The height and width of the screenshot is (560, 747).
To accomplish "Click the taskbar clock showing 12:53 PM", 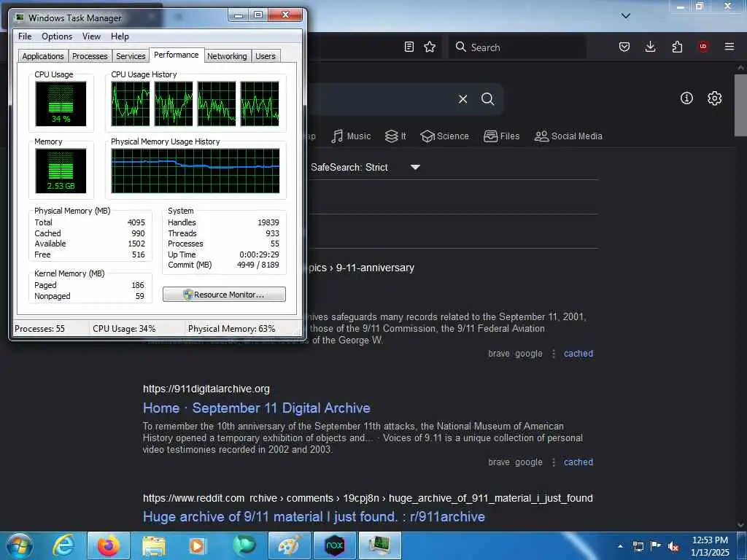I will pyautogui.click(x=710, y=546).
